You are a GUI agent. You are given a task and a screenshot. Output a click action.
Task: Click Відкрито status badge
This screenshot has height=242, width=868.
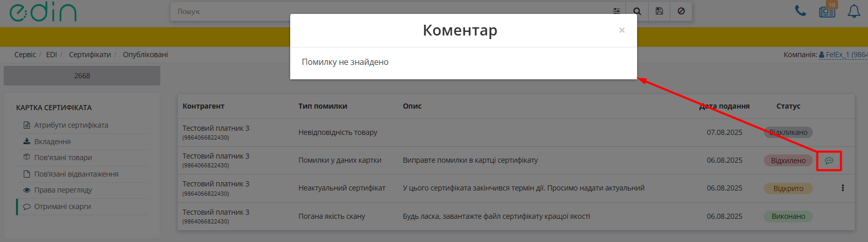[788, 188]
